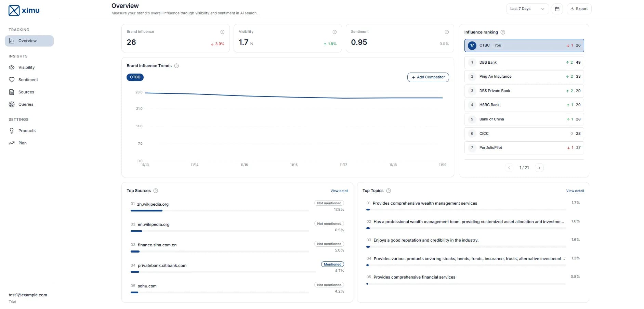644x309 pixels.
Task: Select the highlighted CTBC row in Influence ranking
Action: [x=524, y=45]
